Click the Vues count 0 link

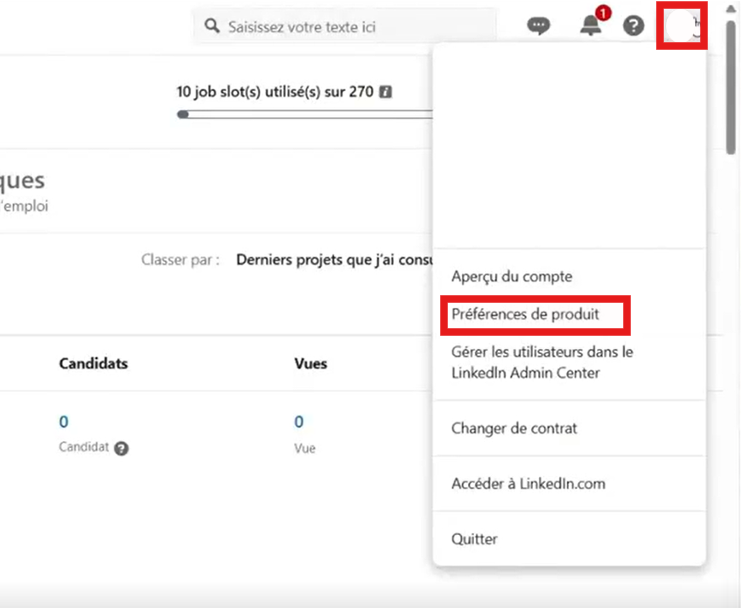[299, 421]
